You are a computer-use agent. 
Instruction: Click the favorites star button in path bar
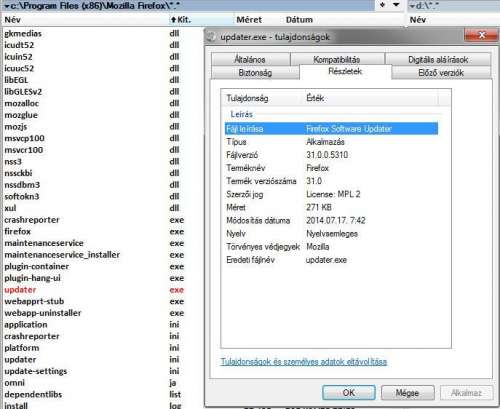click(383, 5)
